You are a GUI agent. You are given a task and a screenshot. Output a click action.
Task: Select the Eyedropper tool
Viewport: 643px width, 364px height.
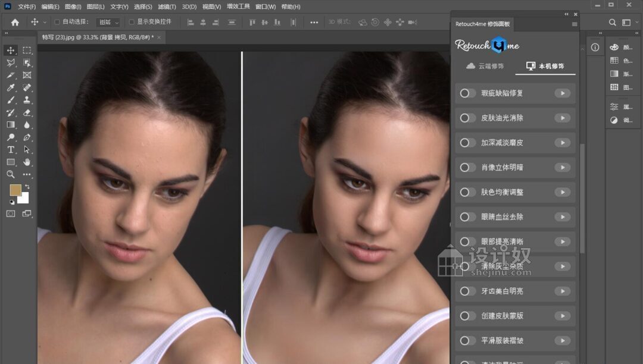pos(11,87)
